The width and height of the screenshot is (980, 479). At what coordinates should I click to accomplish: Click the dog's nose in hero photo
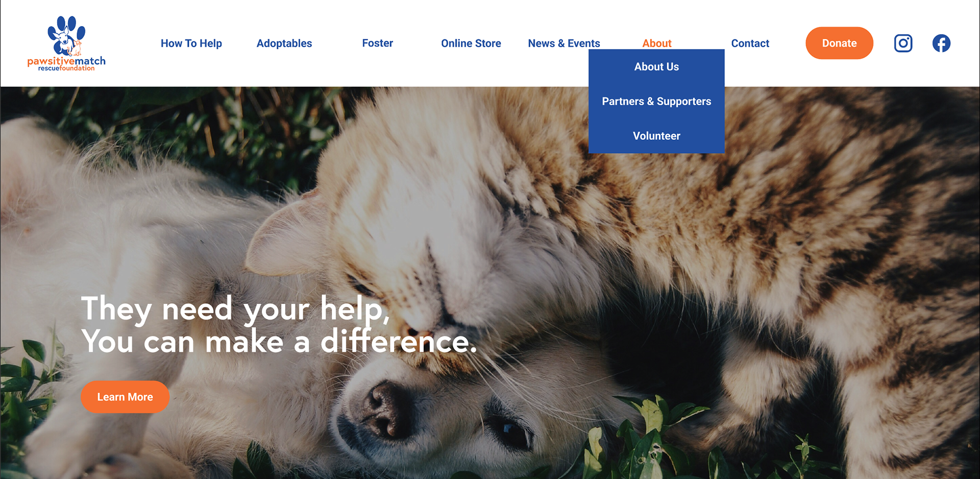388,409
